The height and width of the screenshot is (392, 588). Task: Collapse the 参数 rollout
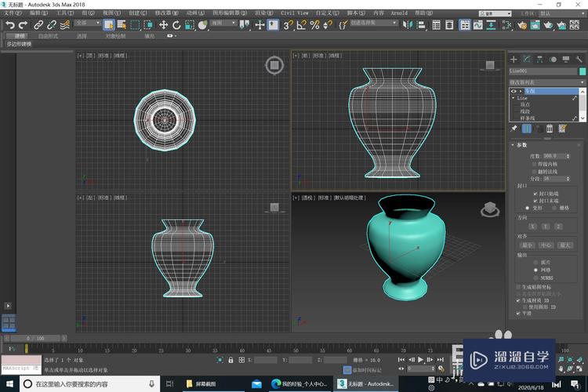[x=521, y=145]
